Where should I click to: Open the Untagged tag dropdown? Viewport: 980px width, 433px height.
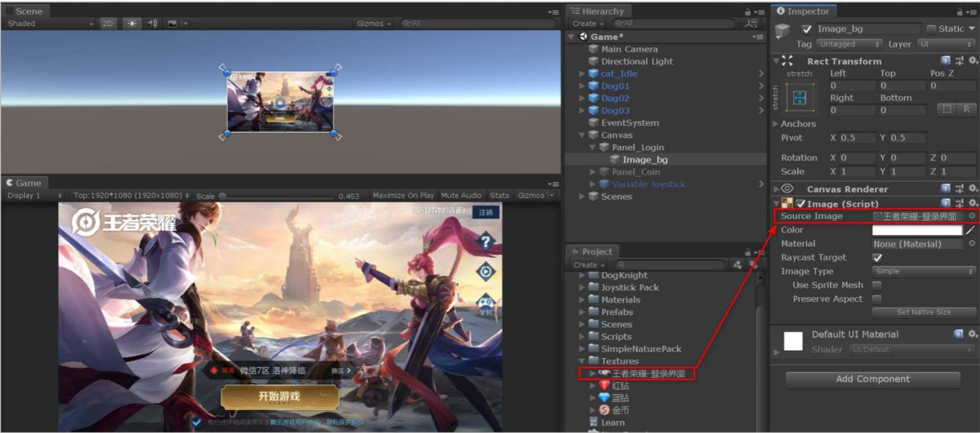tap(849, 44)
